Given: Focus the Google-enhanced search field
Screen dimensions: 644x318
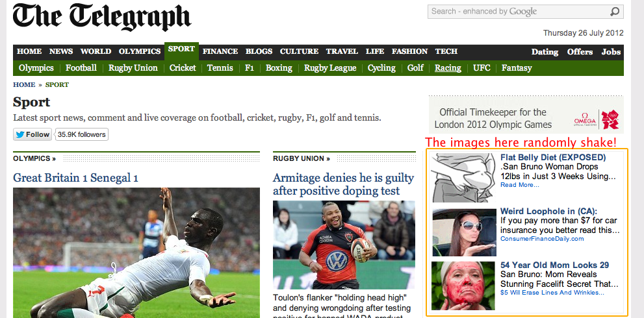Looking at the screenshot, I should [x=519, y=12].
